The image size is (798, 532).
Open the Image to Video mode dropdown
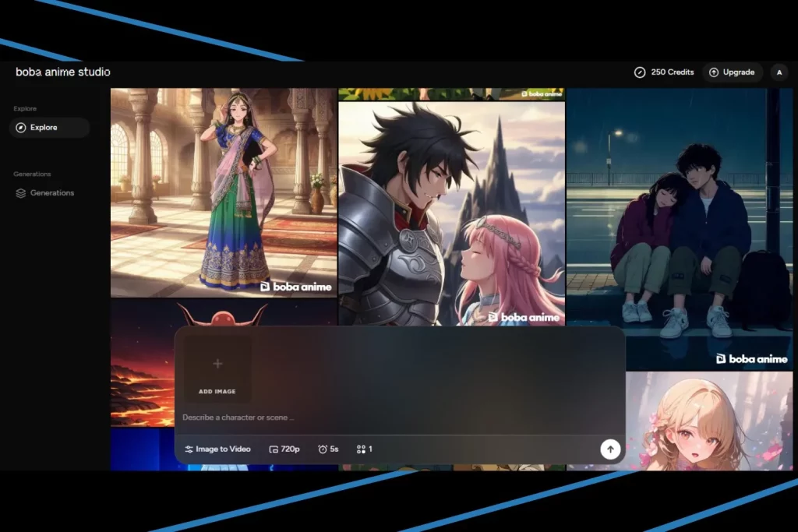pos(217,449)
